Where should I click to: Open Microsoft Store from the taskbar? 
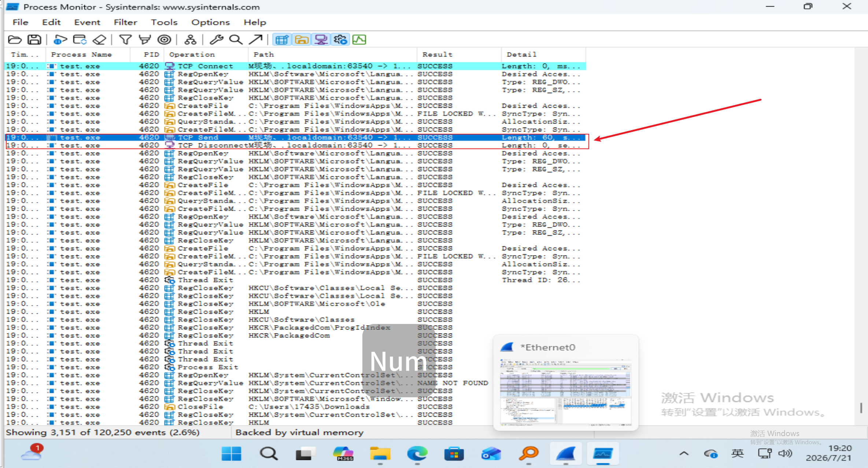(x=454, y=454)
